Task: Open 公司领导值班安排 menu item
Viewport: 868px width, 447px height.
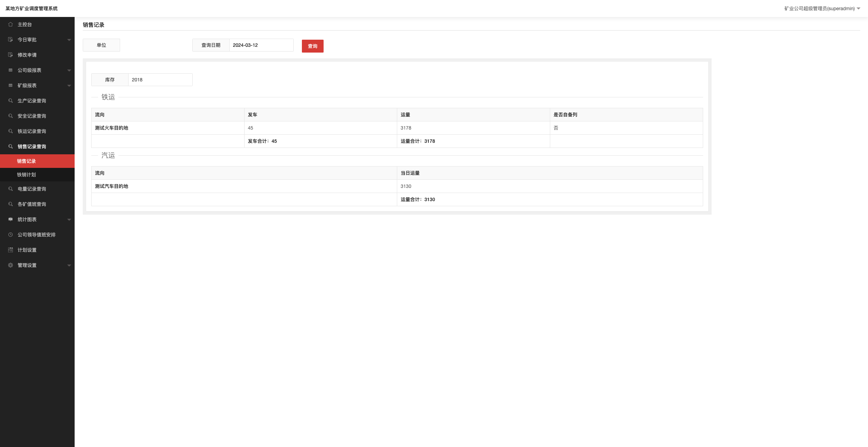Action: click(x=37, y=235)
